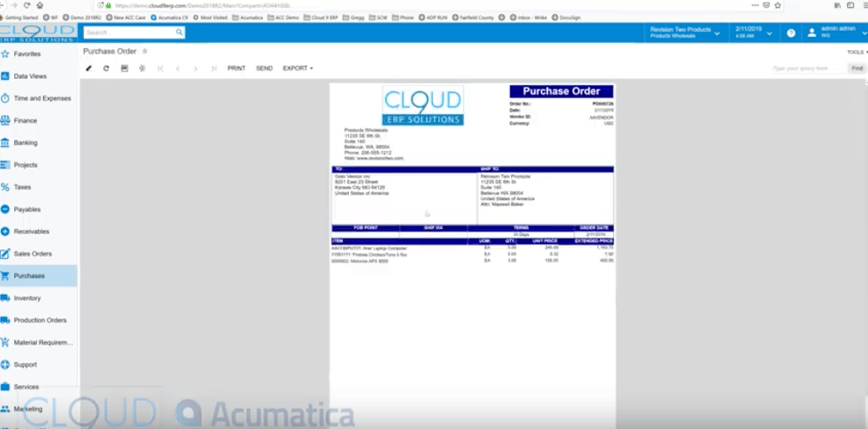Open the Cloud 9 ERP bookmarks folder
The height and width of the screenshot is (429, 868).
point(321,18)
